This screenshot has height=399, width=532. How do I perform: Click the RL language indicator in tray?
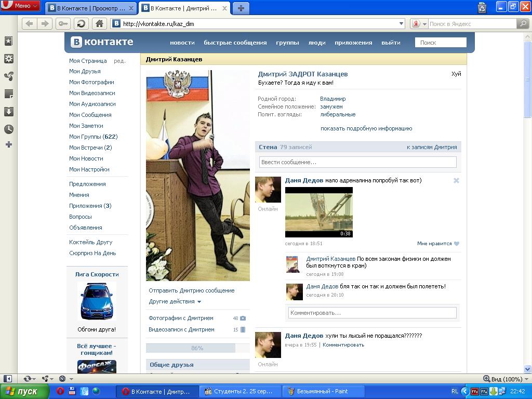[455, 391]
